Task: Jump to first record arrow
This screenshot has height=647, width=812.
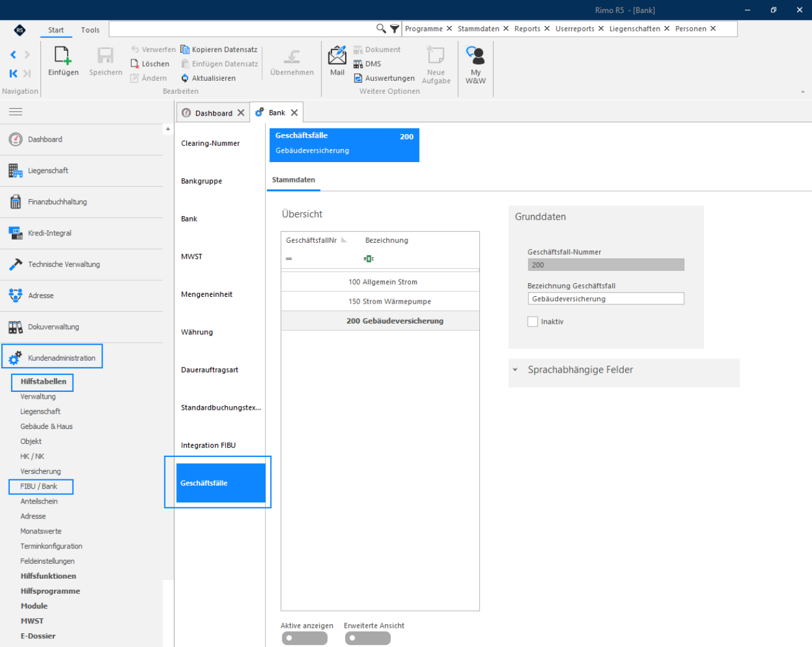Action: [x=13, y=73]
